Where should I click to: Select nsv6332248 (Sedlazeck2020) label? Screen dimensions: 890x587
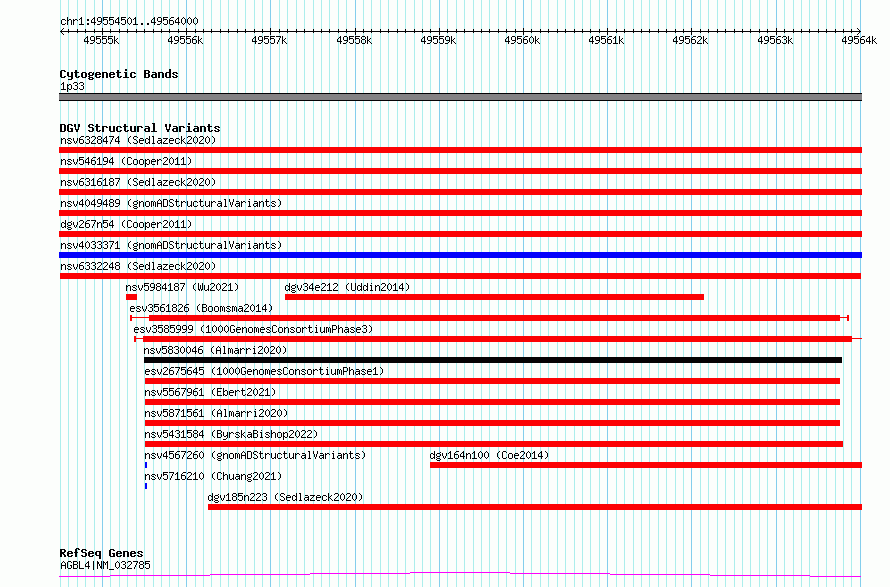tap(138, 266)
